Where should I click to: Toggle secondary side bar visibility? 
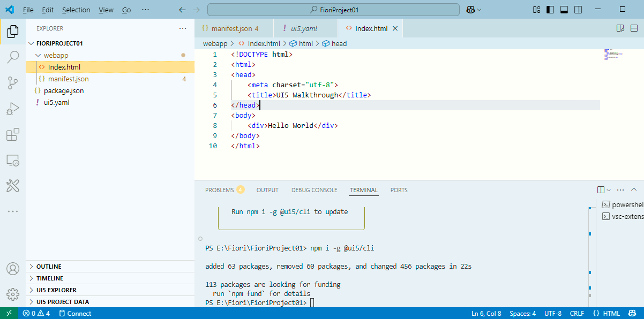click(578, 10)
